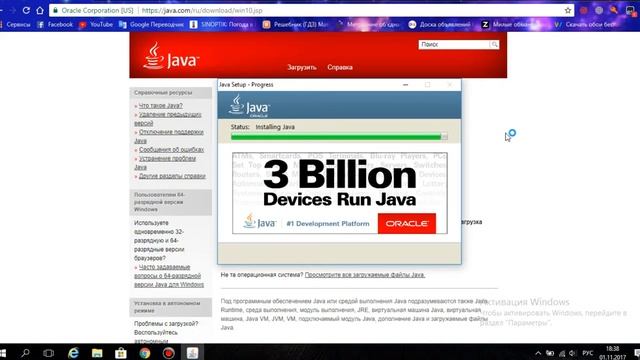Open the Сервисы apps bookmark
This screenshot has width=640, height=360.
tap(16, 24)
